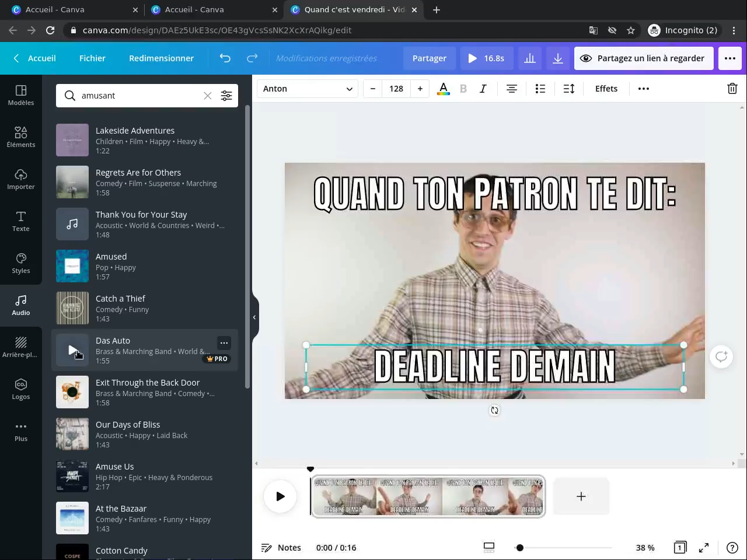Toggle bold on the selected text
Image resolution: width=747 pixels, height=560 pixels.
[463, 89]
